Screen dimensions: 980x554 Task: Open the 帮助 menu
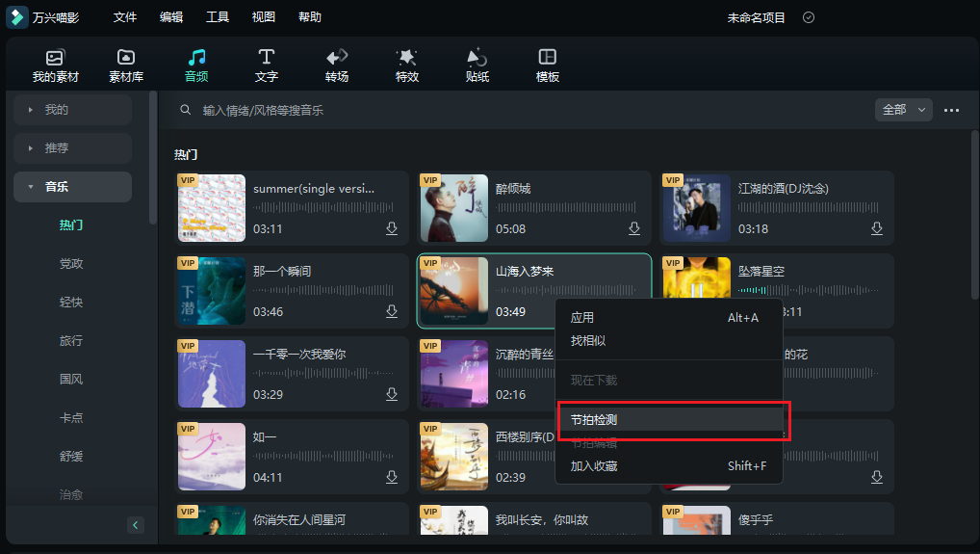[x=310, y=17]
